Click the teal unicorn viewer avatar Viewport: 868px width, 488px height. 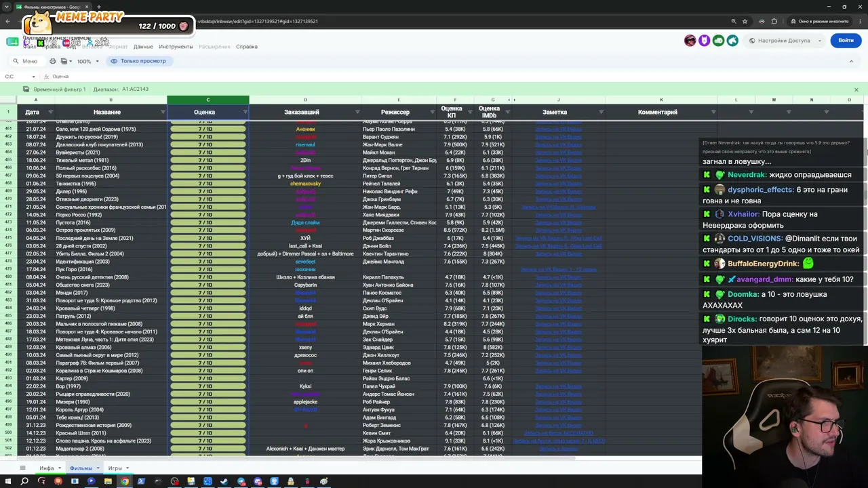pos(732,41)
